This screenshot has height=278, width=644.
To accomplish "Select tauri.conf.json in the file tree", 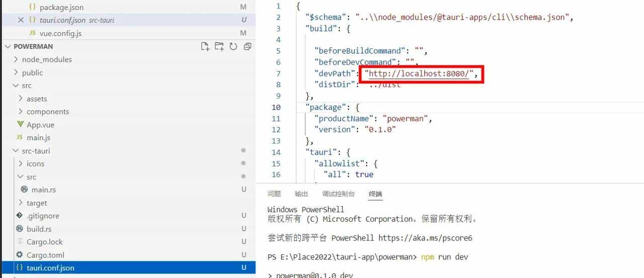I will coord(128,268).
